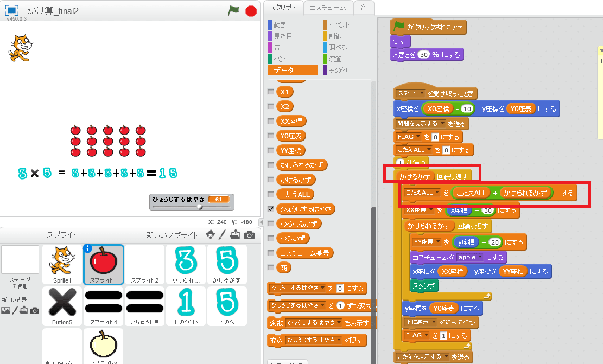Select the Button5 X sprite
Image resolution: width=603 pixels, height=364 pixels.
(62, 306)
